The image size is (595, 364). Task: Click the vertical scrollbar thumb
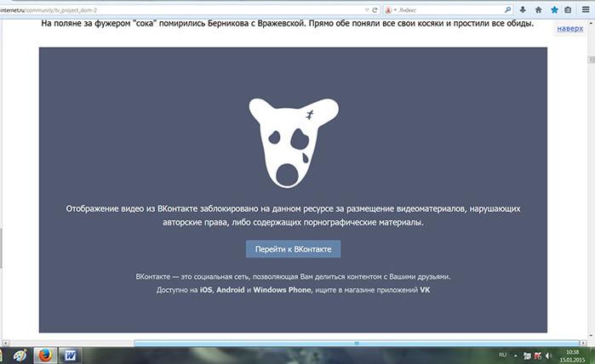coord(592,60)
